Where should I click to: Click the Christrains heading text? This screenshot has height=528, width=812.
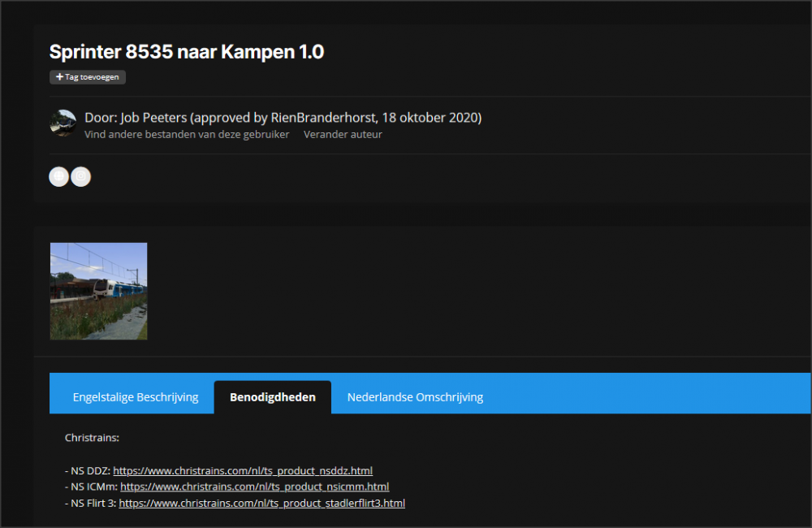[92, 438]
